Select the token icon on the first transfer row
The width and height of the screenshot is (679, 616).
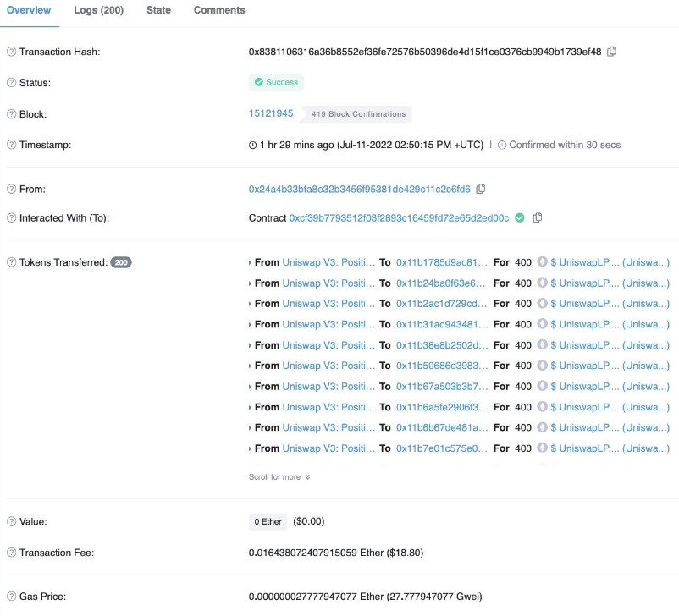[540, 262]
